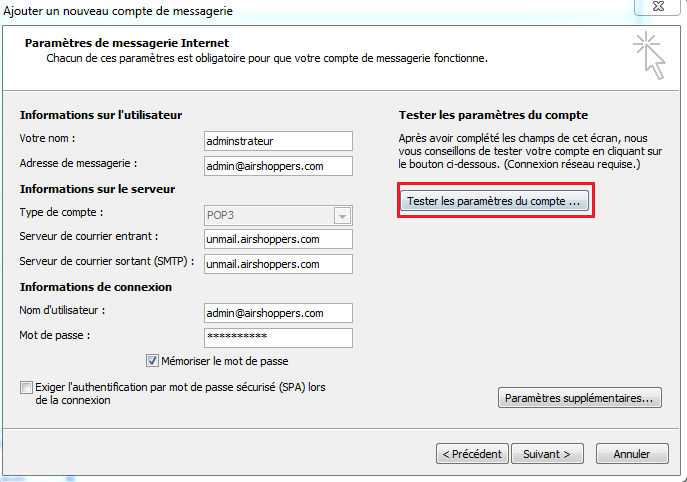Focus the Votre nom text field
Viewport: 687px width, 482px height.
click(x=278, y=141)
